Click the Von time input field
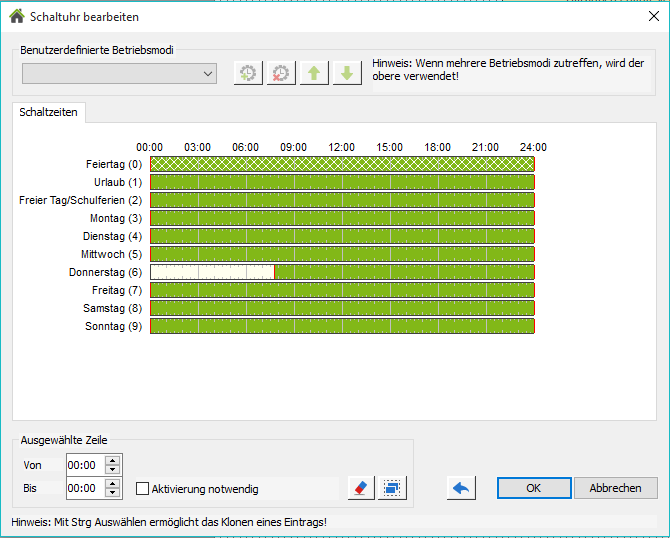The height and width of the screenshot is (538, 670). click(86, 465)
